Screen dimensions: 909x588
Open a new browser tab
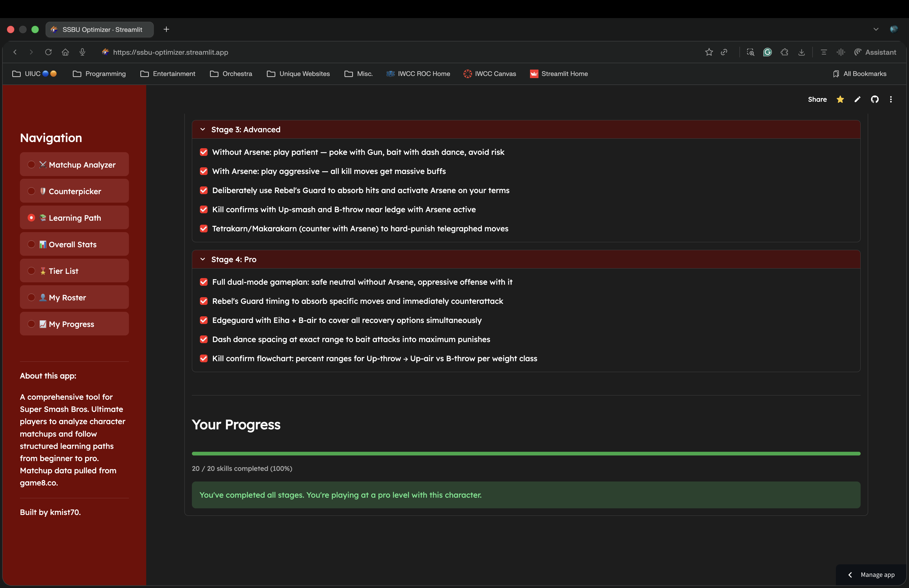click(167, 29)
